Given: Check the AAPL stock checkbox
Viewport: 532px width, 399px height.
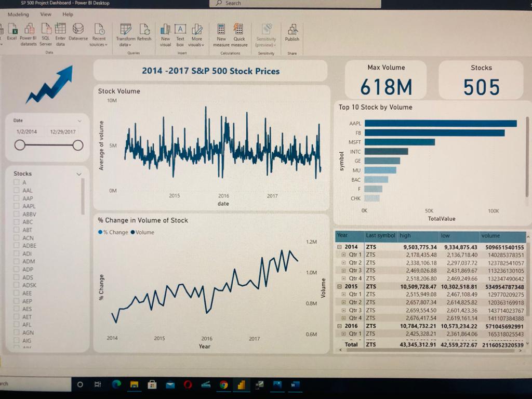Looking at the screenshot, I should coord(17,206).
